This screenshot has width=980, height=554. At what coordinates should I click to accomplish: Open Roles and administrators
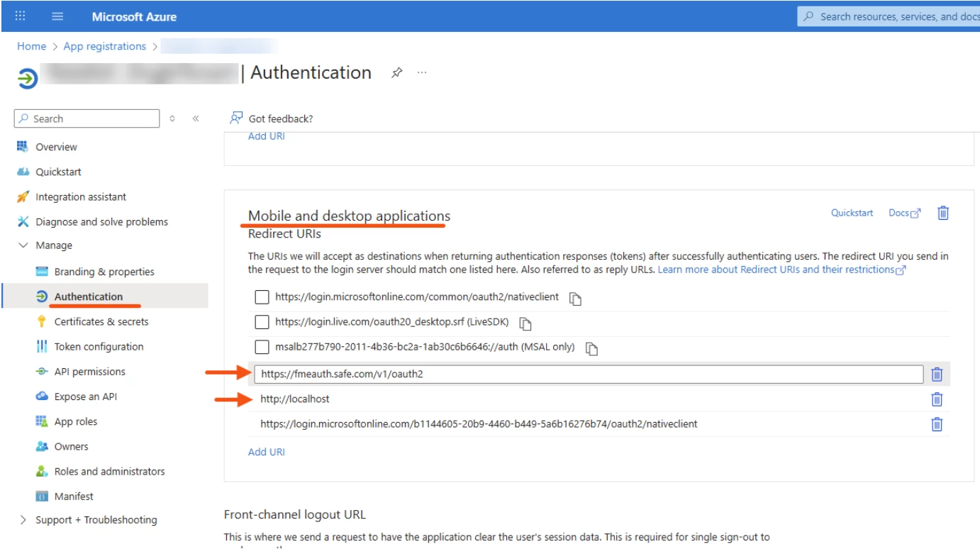click(109, 471)
